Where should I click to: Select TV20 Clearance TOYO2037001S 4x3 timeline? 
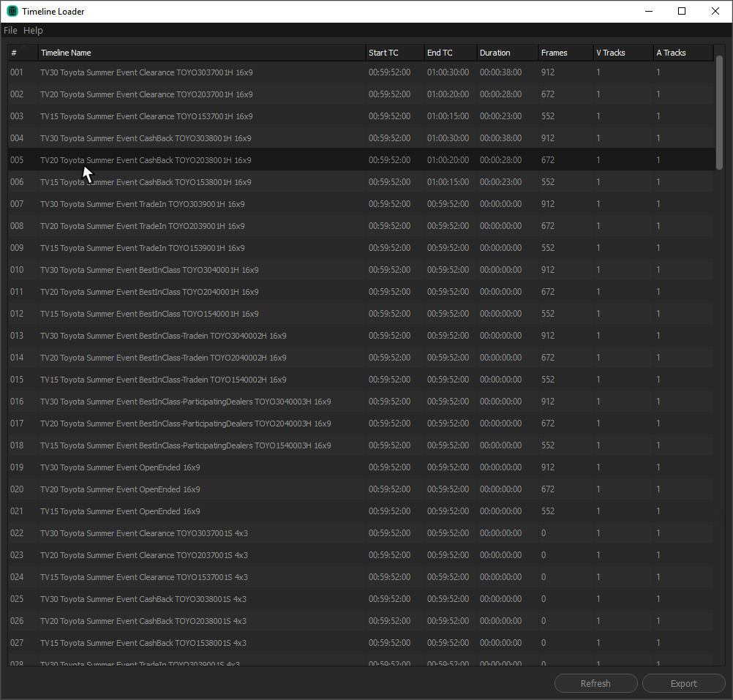coord(361,556)
